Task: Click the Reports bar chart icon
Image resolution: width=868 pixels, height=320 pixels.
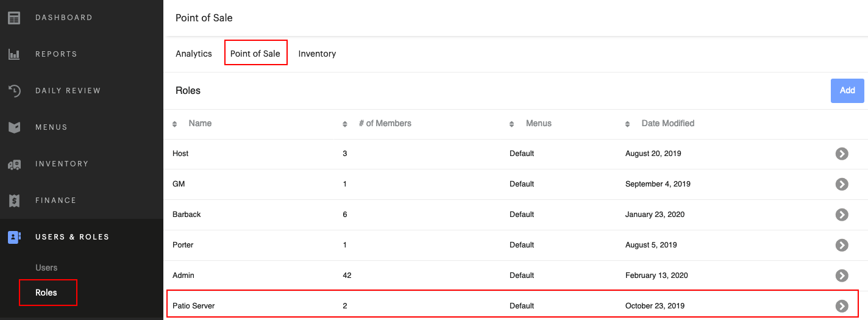Action: click(x=14, y=54)
